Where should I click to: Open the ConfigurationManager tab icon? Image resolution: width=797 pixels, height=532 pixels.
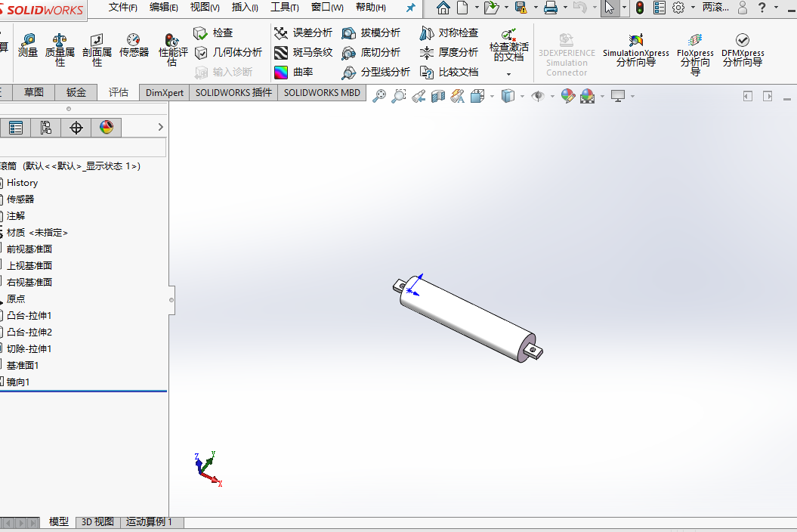click(x=46, y=128)
